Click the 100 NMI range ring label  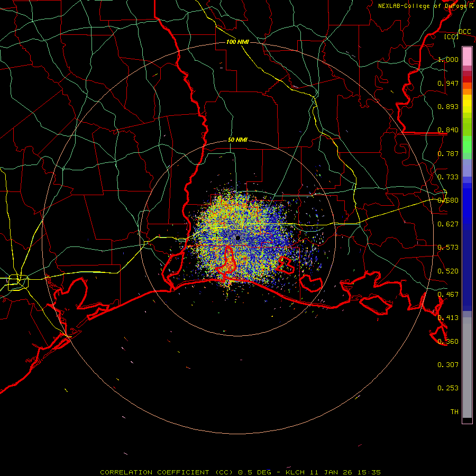pyautogui.click(x=237, y=42)
